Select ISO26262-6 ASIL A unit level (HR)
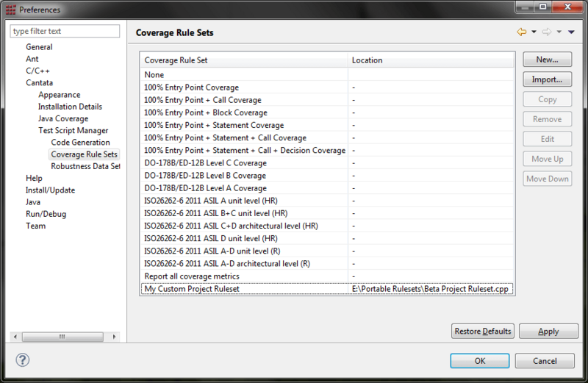 (x=327, y=201)
